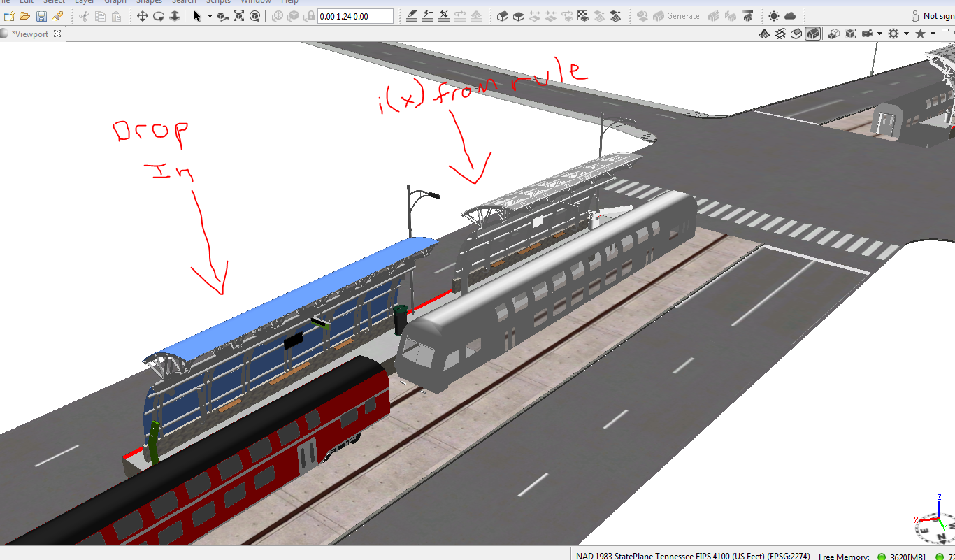Activate the rotate transform tool

tap(255, 16)
